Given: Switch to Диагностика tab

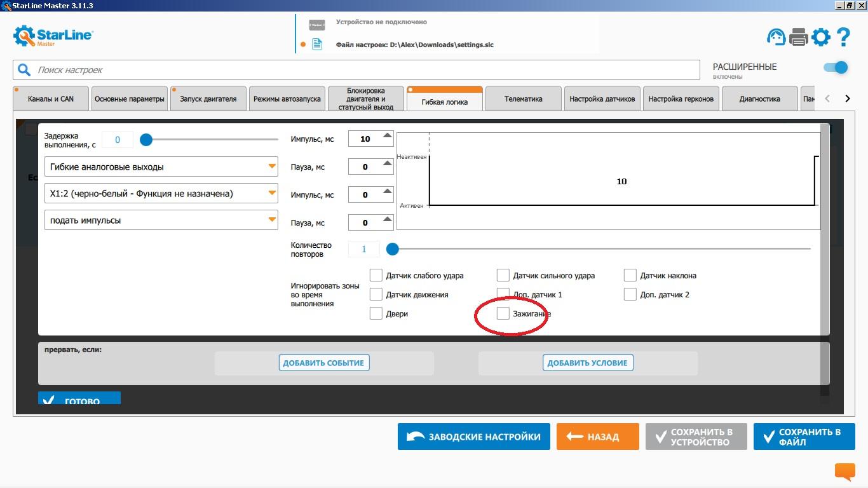Looking at the screenshot, I should (760, 99).
